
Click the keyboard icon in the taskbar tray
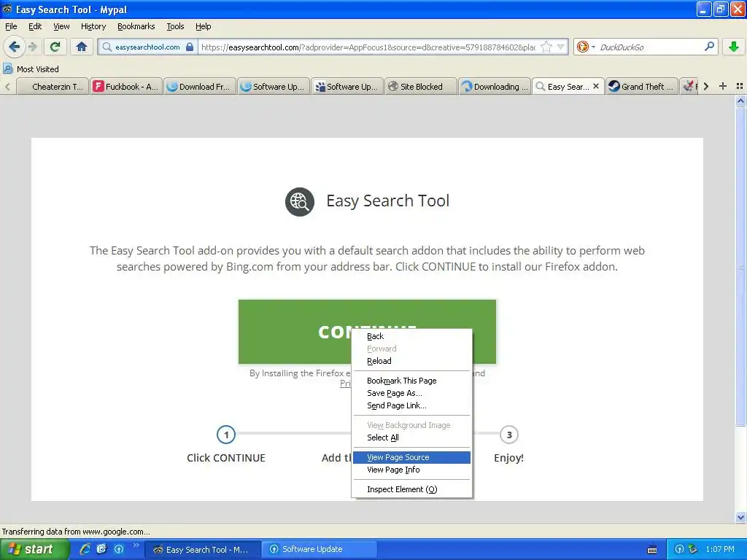click(x=652, y=550)
